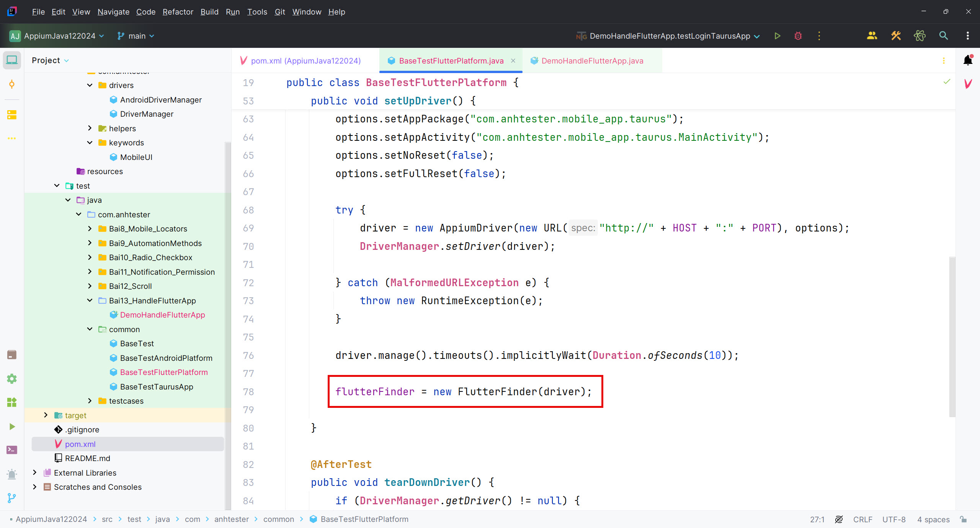Expand the Bai12_Scroll folder
Viewport: 980px width, 528px height.
click(x=90, y=286)
